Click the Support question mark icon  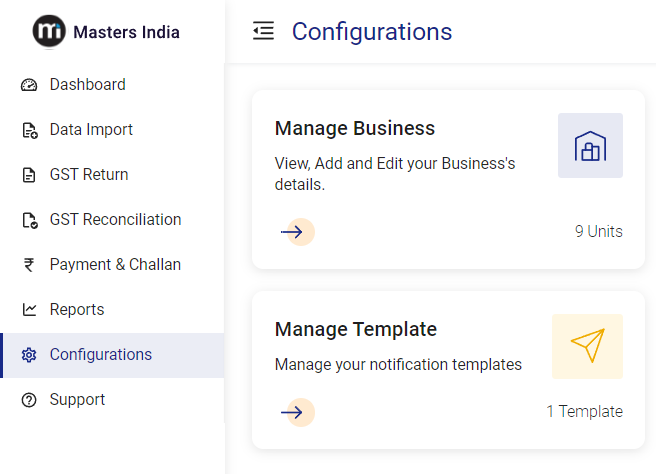(x=29, y=400)
